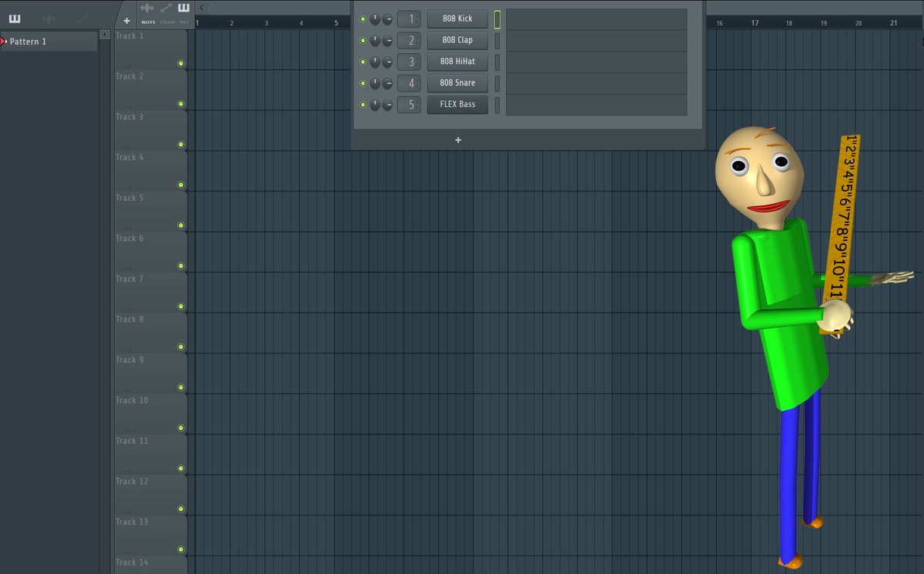
Task: Click bar 17 on the timeline
Action: (x=755, y=23)
